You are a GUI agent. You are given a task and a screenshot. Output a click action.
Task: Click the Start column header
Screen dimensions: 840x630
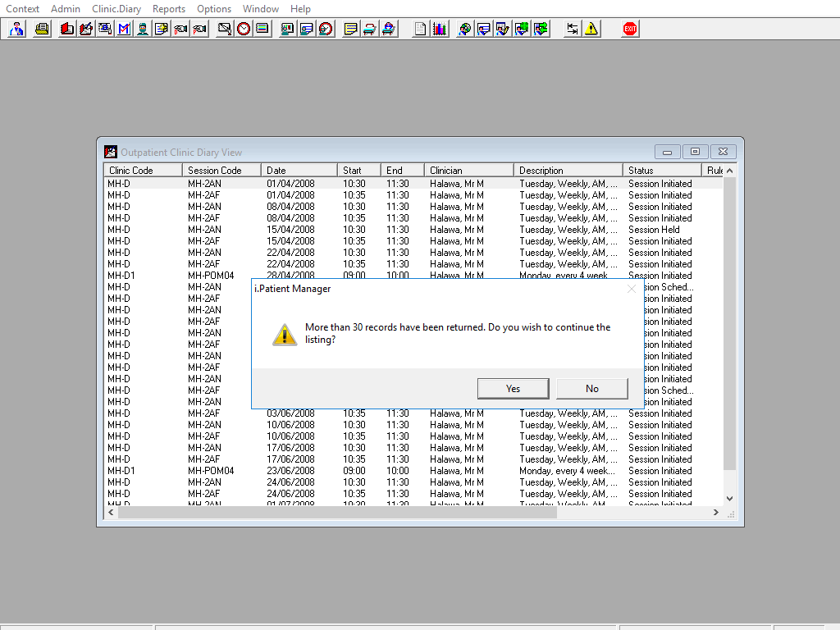[359, 171]
